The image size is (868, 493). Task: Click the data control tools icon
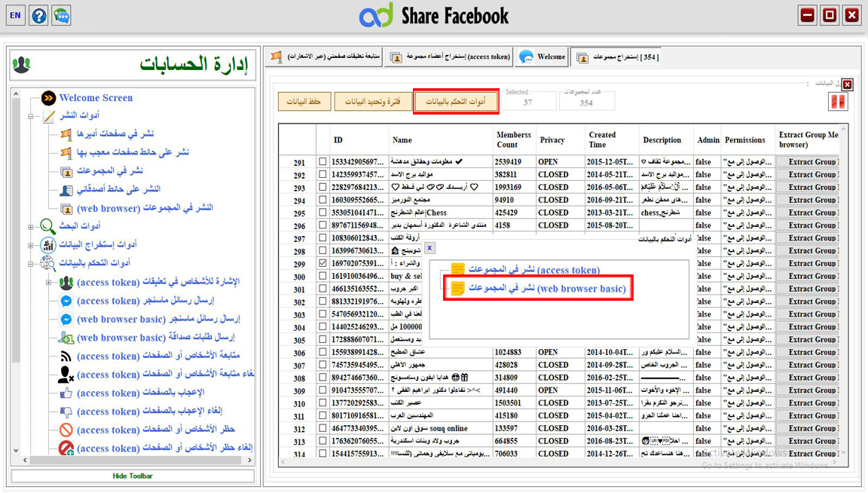click(x=48, y=263)
